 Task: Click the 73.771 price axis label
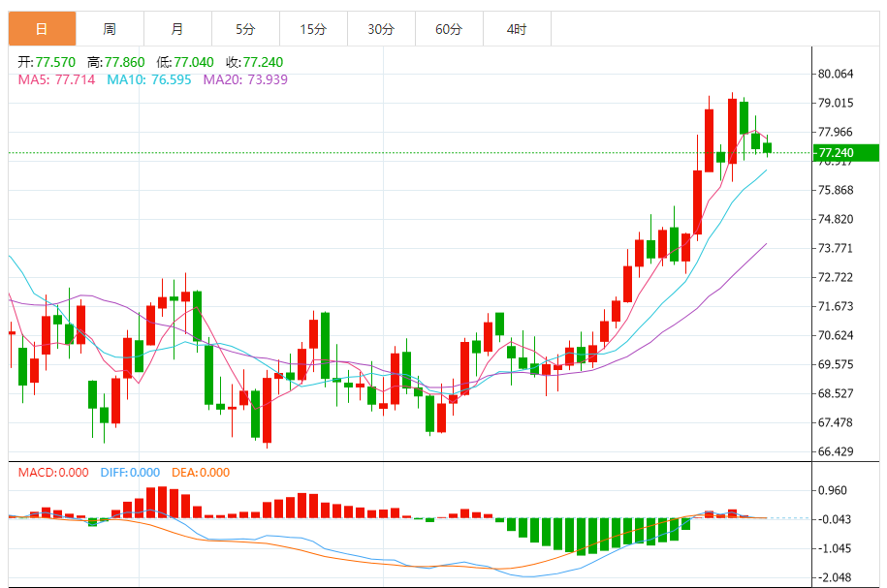tap(836, 248)
